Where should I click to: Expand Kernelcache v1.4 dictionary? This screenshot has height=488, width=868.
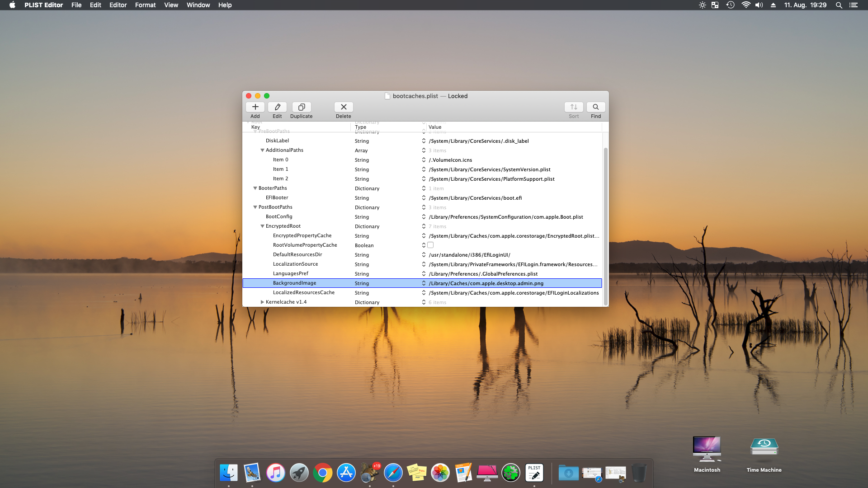click(x=262, y=302)
